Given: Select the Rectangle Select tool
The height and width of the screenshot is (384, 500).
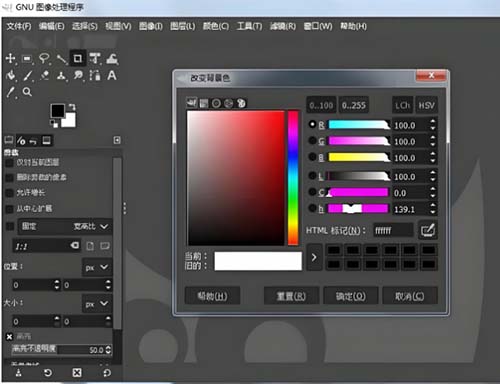Looking at the screenshot, I should pyautogui.click(x=27, y=59).
